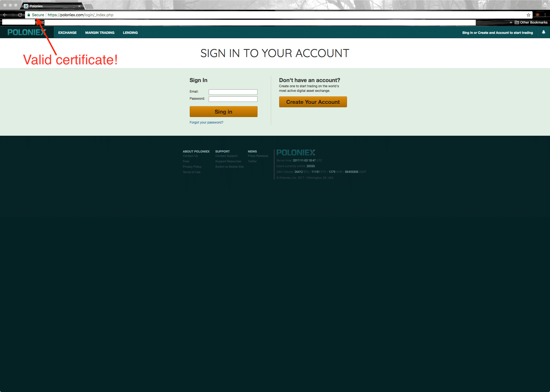Open Chrome three-dot menu
The height and width of the screenshot is (392, 550).
(x=545, y=15)
